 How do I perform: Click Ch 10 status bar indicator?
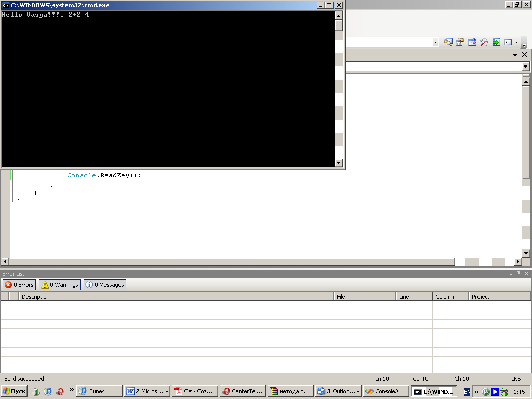[x=461, y=379]
